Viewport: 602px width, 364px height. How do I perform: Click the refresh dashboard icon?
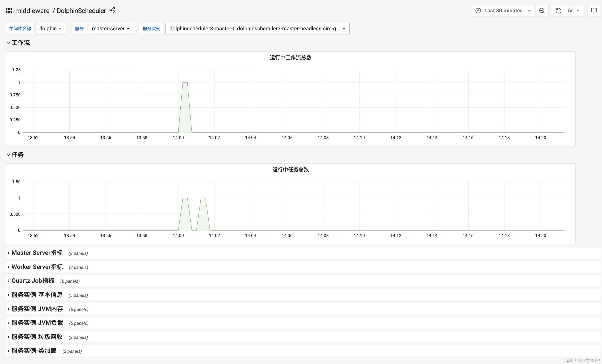(x=558, y=11)
